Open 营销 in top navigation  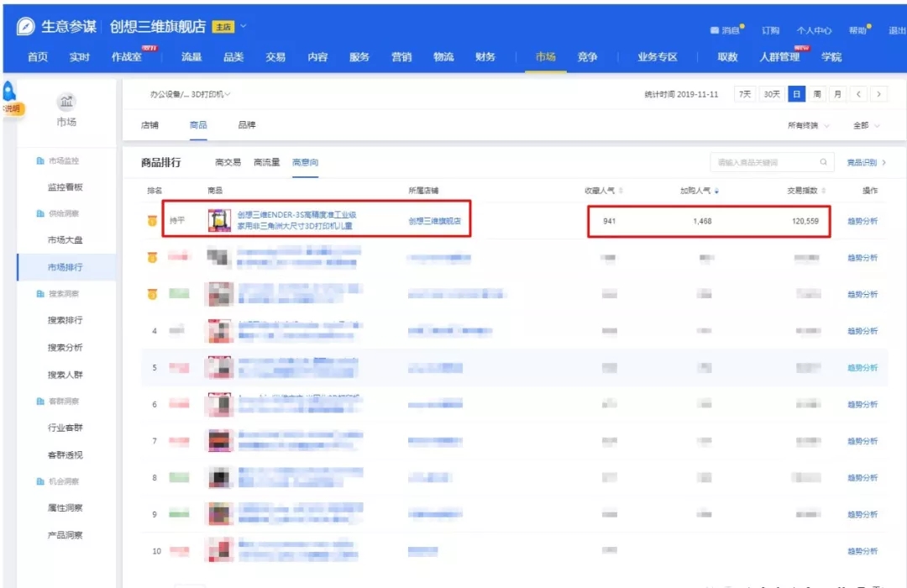pos(401,57)
